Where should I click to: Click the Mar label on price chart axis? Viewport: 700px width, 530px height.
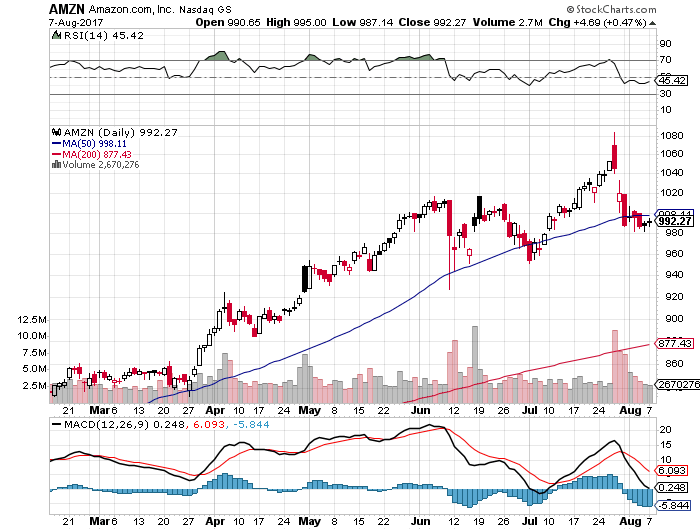point(100,410)
